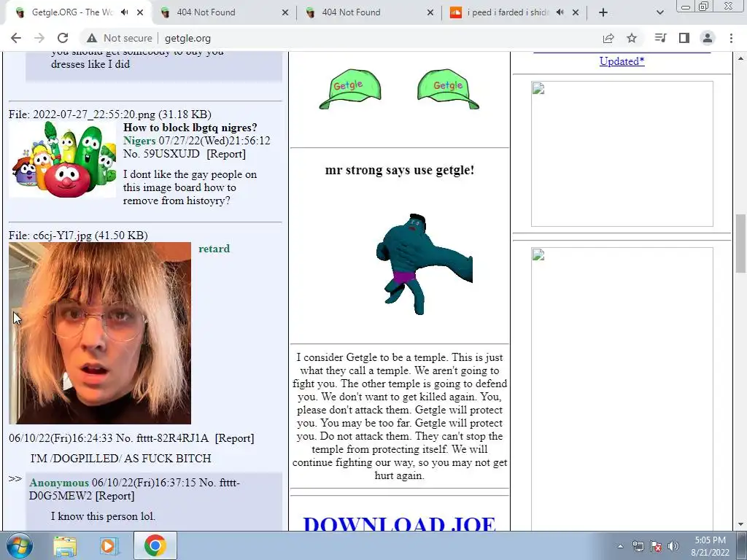Open the c6cj-Y17.jpg photo
The image size is (747, 560).
click(x=100, y=332)
